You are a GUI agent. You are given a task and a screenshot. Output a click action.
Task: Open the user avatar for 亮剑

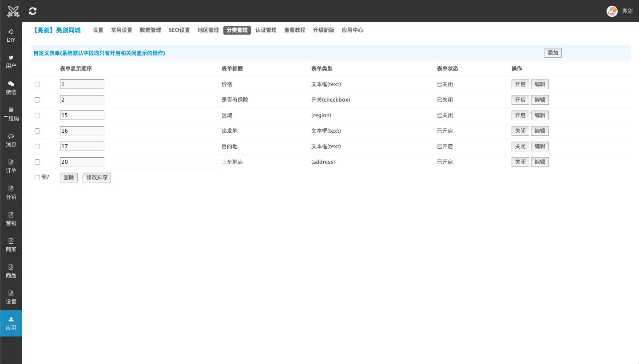[x=612, y=11]
